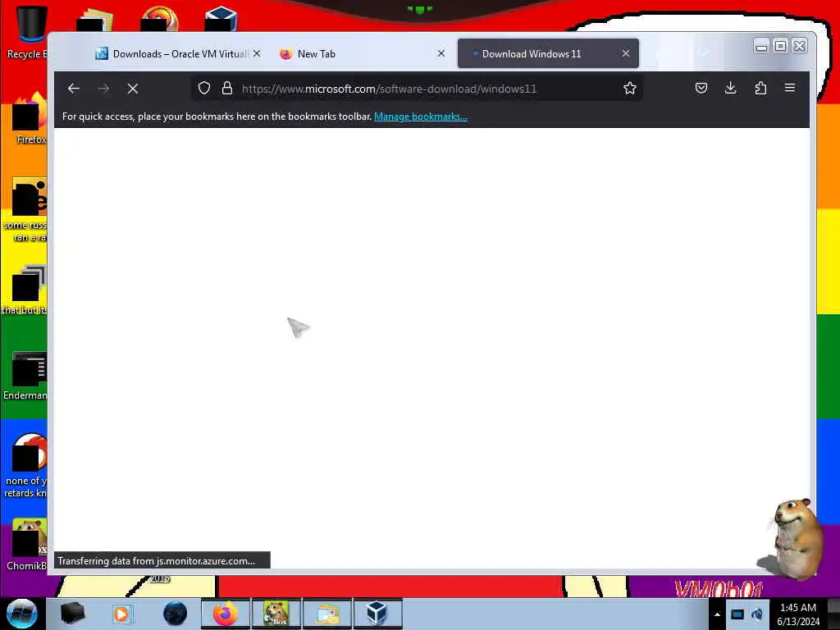The image size is (840, 630).
Task: Open the media player taskbar icon
Action: (x=122, y=614)
